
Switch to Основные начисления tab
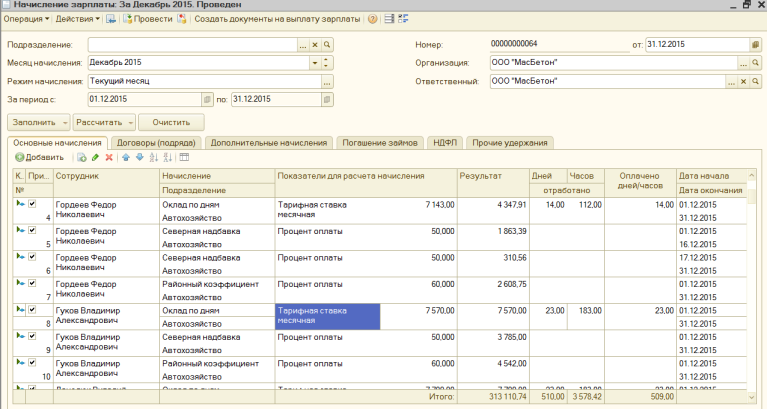tap(57, 143)
